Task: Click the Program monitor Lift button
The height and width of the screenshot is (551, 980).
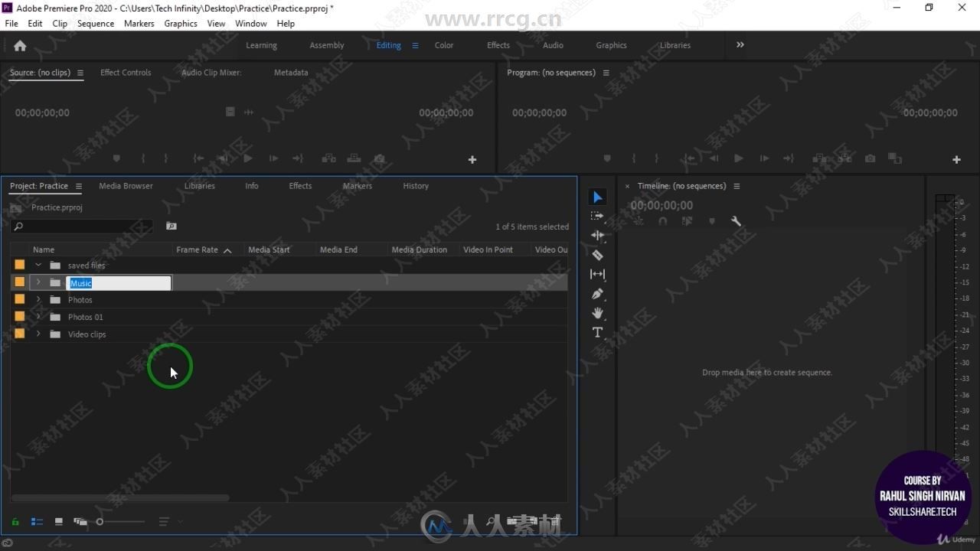Action: pyautogui.click(x=820, y=158)
